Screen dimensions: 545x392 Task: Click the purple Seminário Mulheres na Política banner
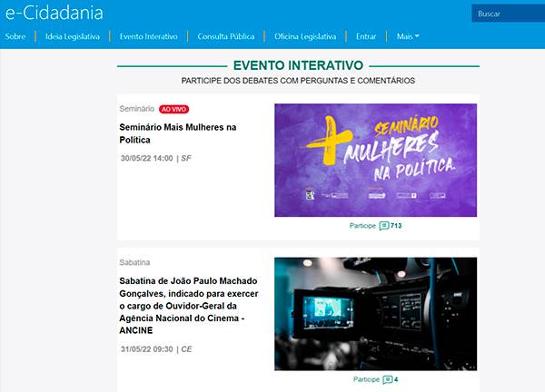375,160
